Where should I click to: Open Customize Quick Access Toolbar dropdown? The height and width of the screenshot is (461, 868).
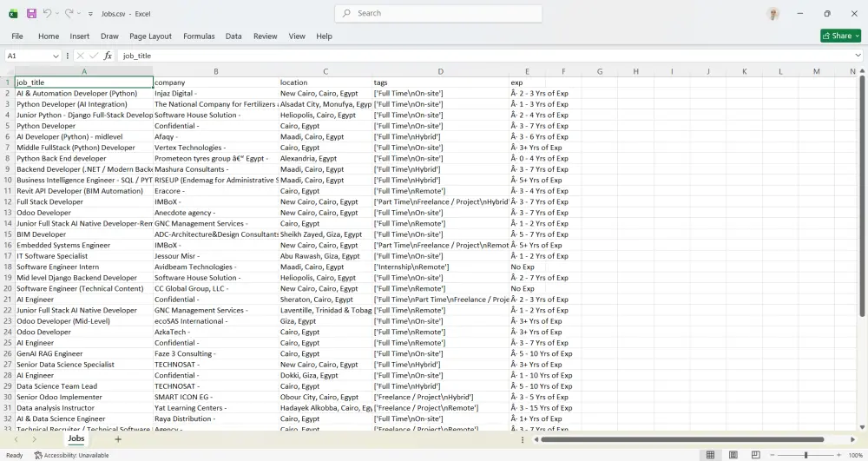click(x=90, y=14)
